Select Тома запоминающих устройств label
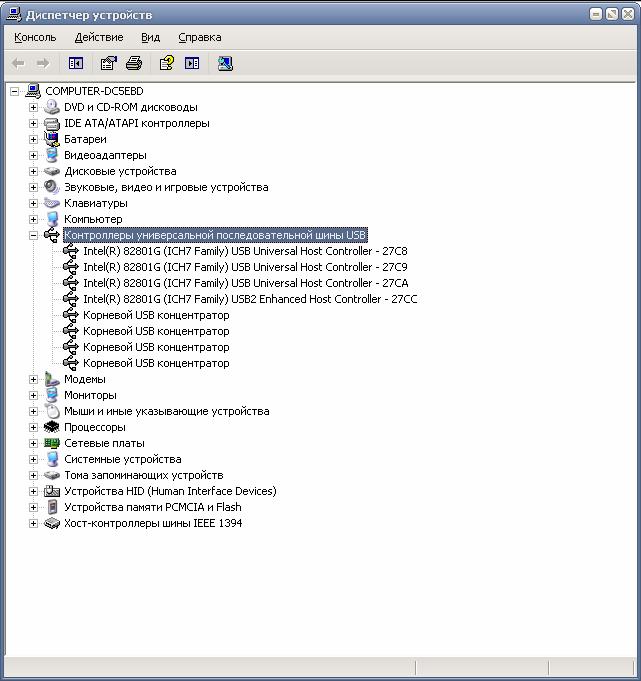 coord(144,475)
